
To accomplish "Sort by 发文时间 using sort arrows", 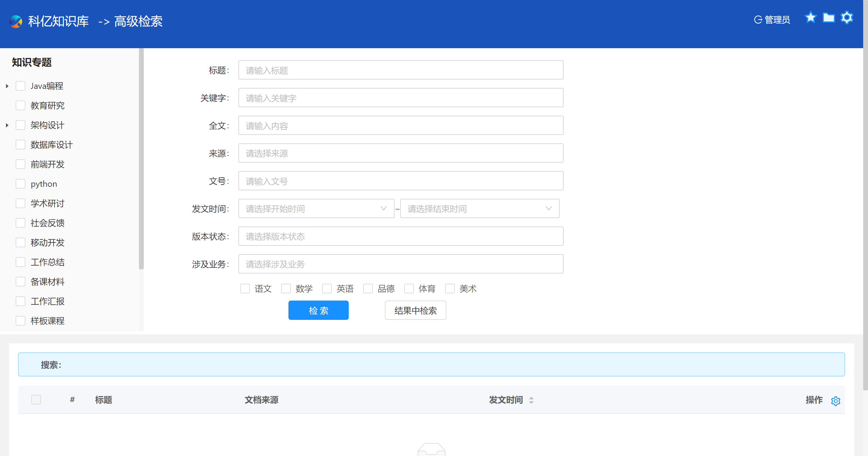I will tap(531, 400).
